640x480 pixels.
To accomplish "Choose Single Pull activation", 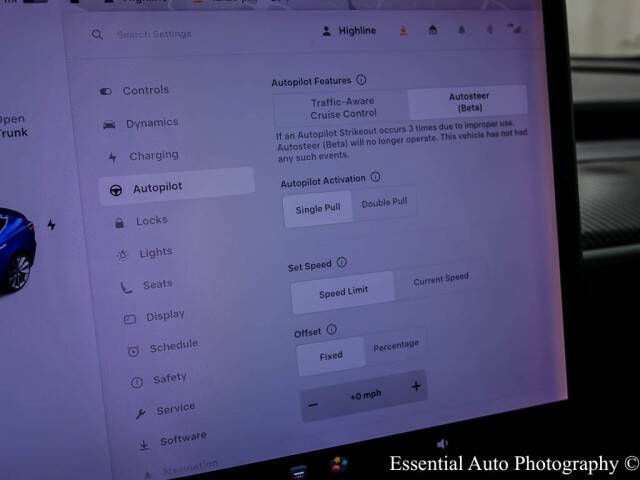I will [x=318, y=209].
